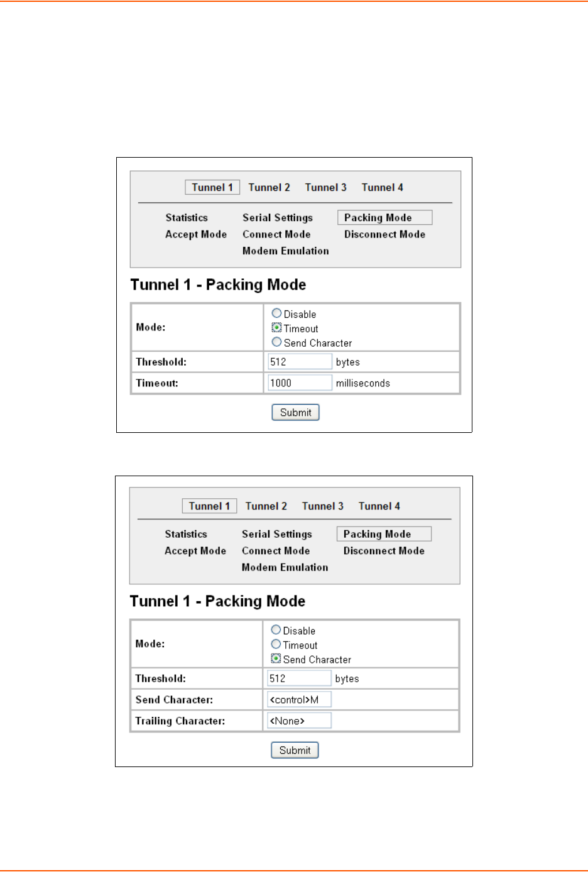
Task: Switch to Tunnel 4 in the top panel
Action: pyautogui.click(x=382, y=187)
